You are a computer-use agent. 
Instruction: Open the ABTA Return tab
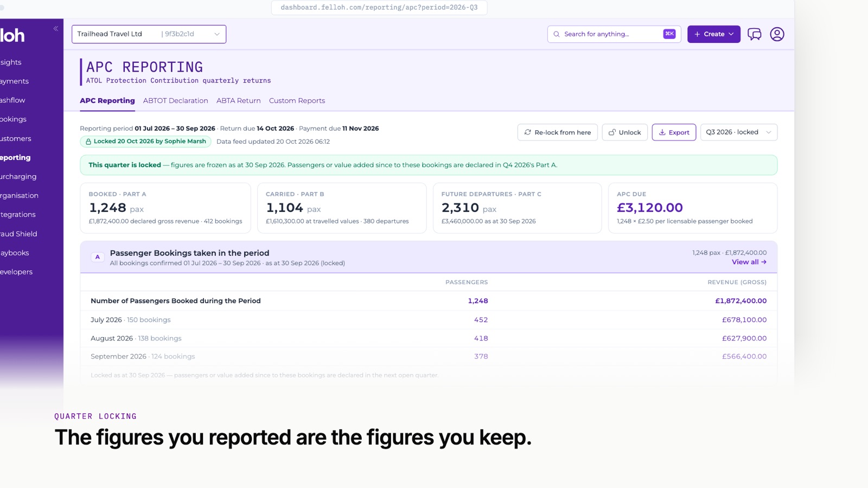point(239,101)
